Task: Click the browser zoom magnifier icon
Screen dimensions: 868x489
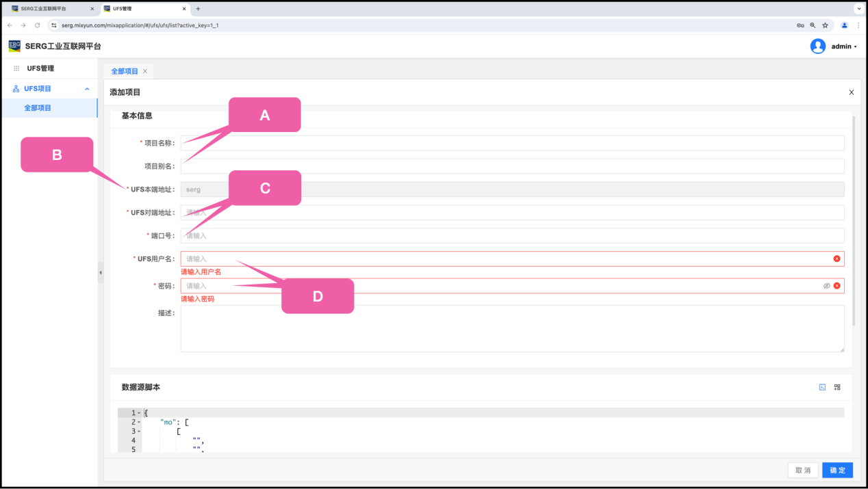Action: (813, 25)
